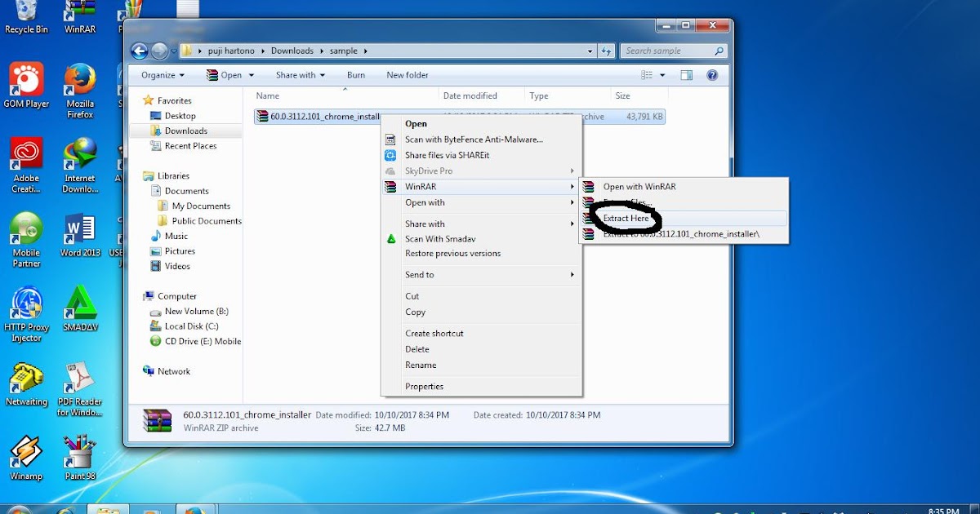Click the Explorer Help icon

712,74
